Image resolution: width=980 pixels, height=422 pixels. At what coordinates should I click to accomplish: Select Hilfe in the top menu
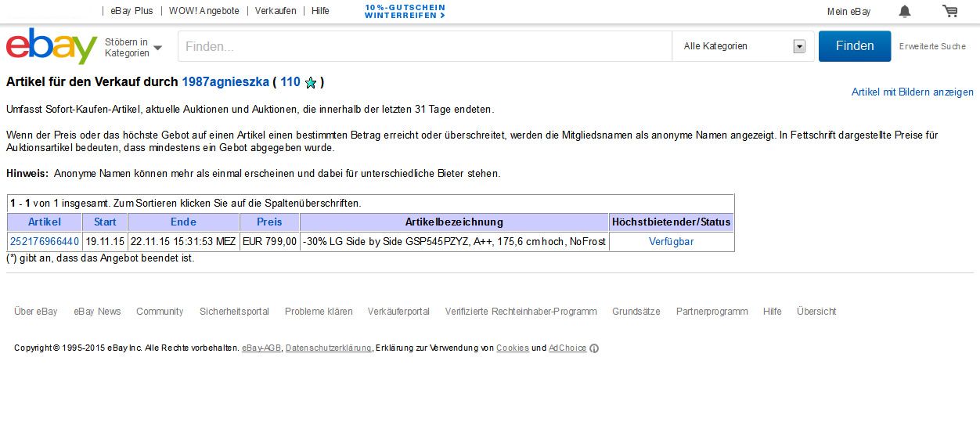[x=320, y=11]
